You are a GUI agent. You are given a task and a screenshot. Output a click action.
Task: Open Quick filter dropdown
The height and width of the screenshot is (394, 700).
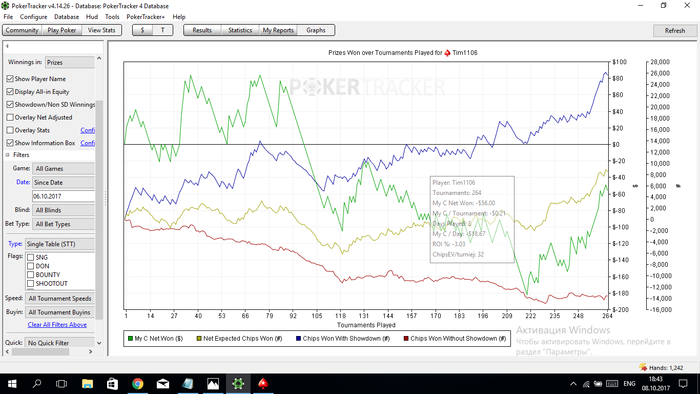point(60,343)
